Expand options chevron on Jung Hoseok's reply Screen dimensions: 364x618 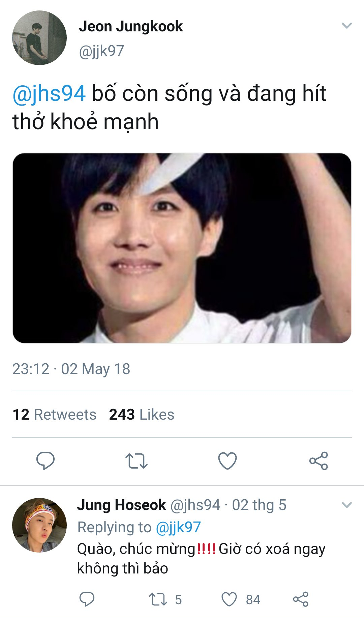point(347,505)
